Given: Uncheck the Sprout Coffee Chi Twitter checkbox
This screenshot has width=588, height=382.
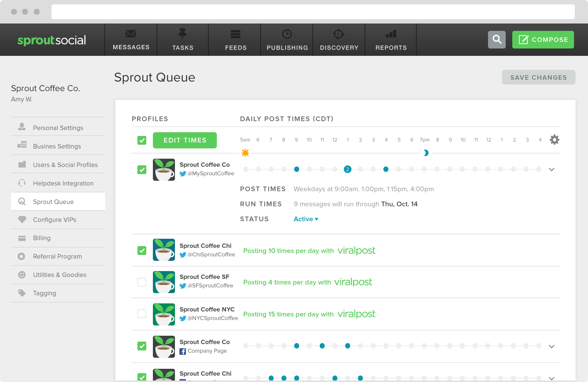Looking at the screenshot, I should coord(142,251).
